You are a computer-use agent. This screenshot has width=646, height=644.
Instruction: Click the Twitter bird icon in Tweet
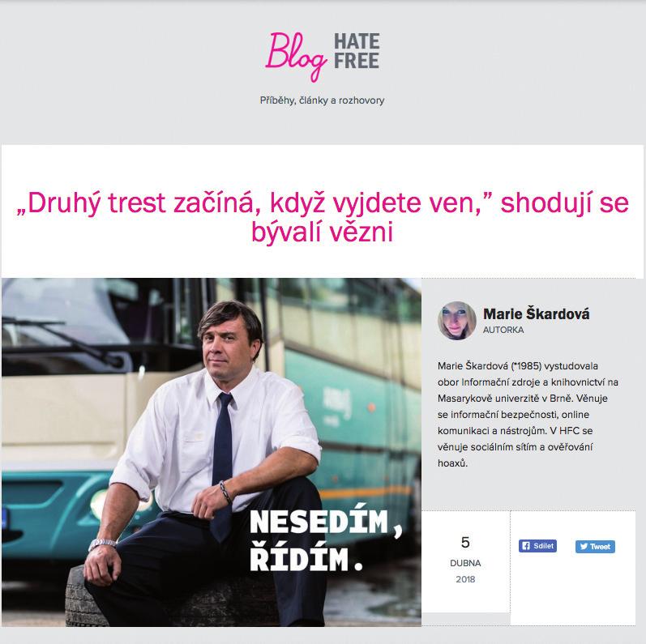(584, 547)
